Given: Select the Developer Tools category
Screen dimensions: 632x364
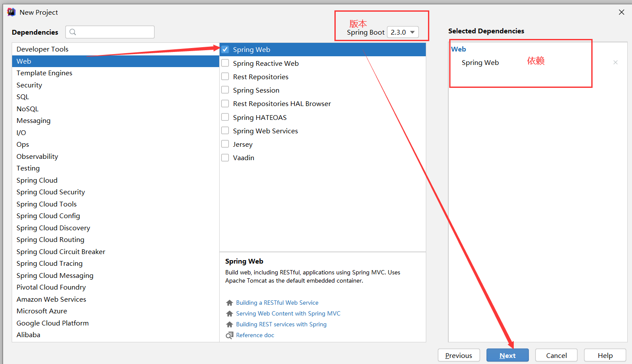Looking at the screenshot, I should (x=116, y=49).
